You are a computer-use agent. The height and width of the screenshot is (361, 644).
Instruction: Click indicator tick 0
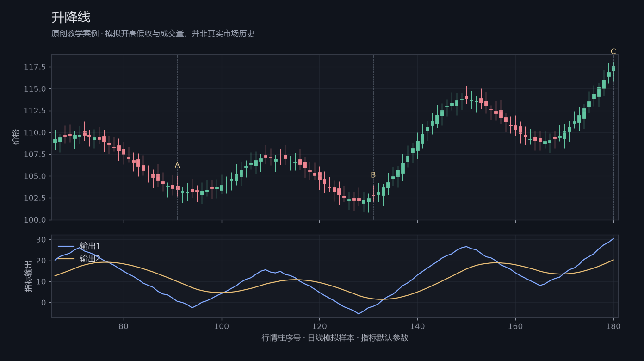44,303
